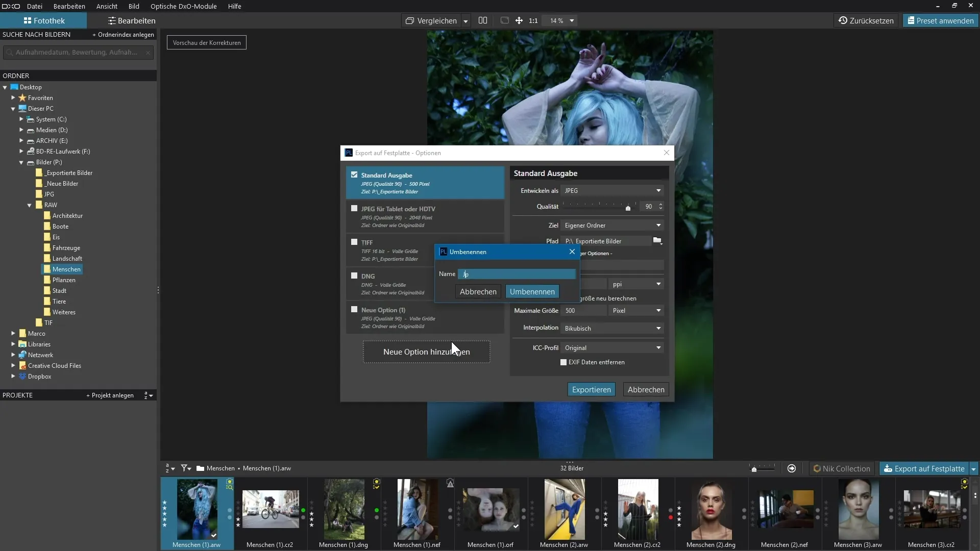This screenshot has width=980, height=551.
Task: Toggle EXIF Daten entfernen checkbox
Action: 563,362
